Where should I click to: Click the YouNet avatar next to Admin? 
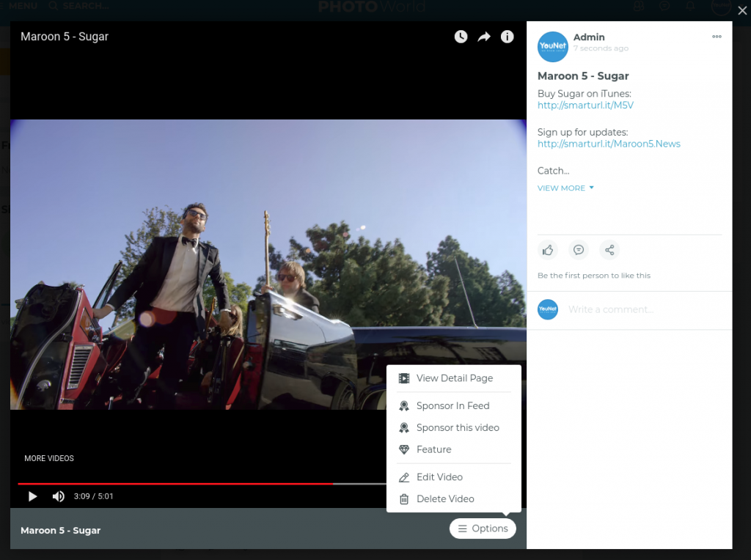point(553,46)
